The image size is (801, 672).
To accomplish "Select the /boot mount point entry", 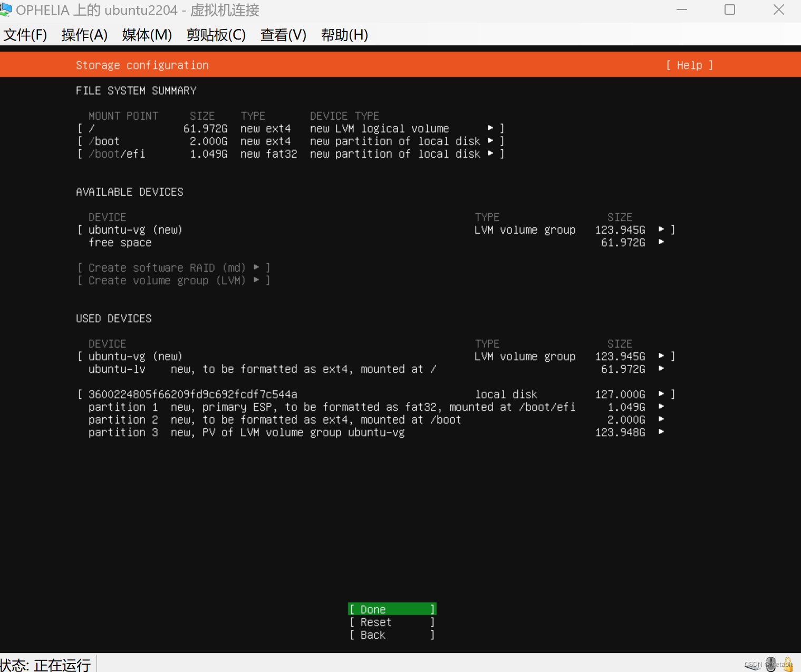I will [x=291, y=141].
